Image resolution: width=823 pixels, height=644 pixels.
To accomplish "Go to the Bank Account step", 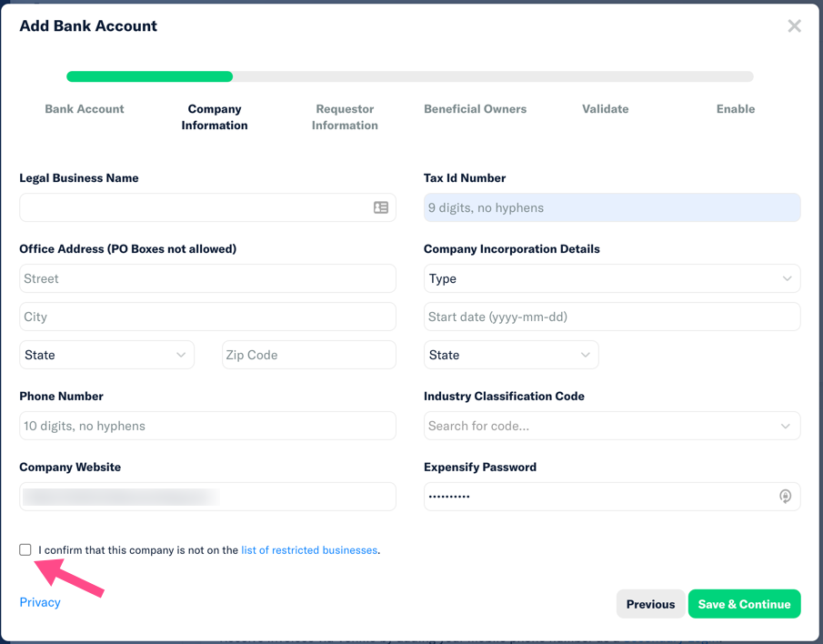I will [x=84, y=108].
